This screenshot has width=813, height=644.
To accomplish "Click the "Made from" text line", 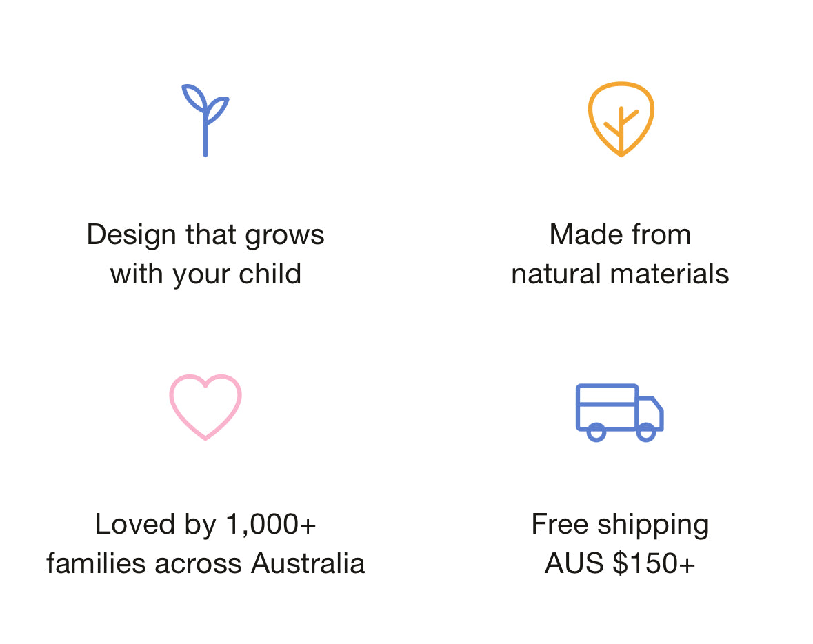I will click(620, 235).
